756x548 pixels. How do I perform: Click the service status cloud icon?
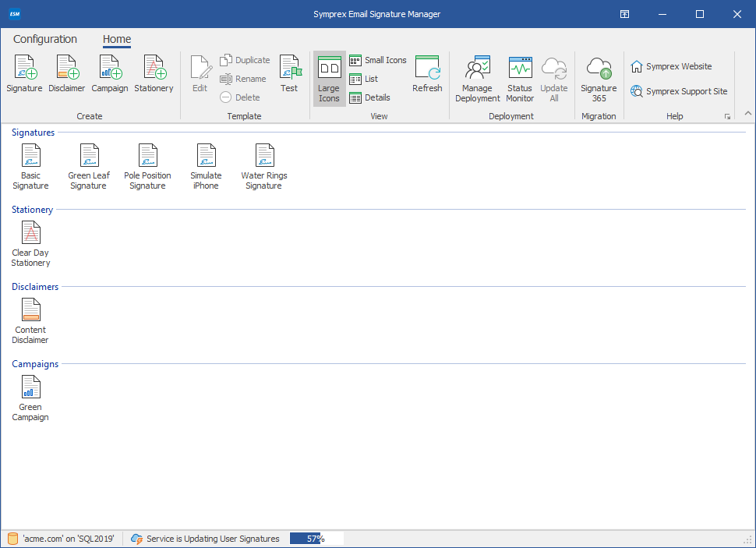pos(137,539)
